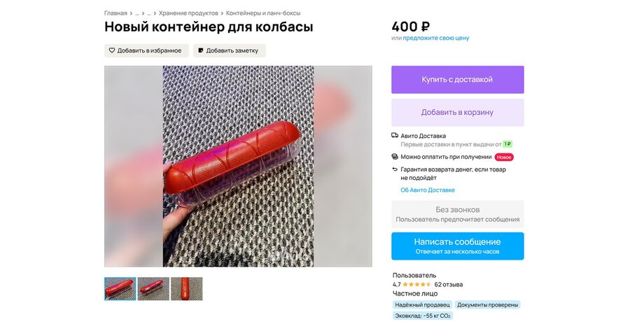Open the Главная breadcrumb link
644x322 pixels.
115,13
